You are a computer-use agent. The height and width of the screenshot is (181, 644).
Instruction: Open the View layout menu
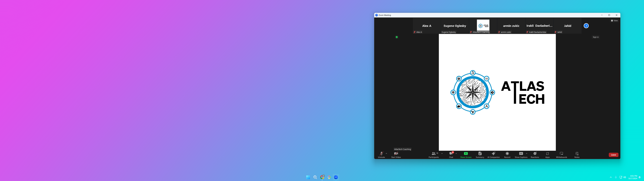(x=614, y=20)
